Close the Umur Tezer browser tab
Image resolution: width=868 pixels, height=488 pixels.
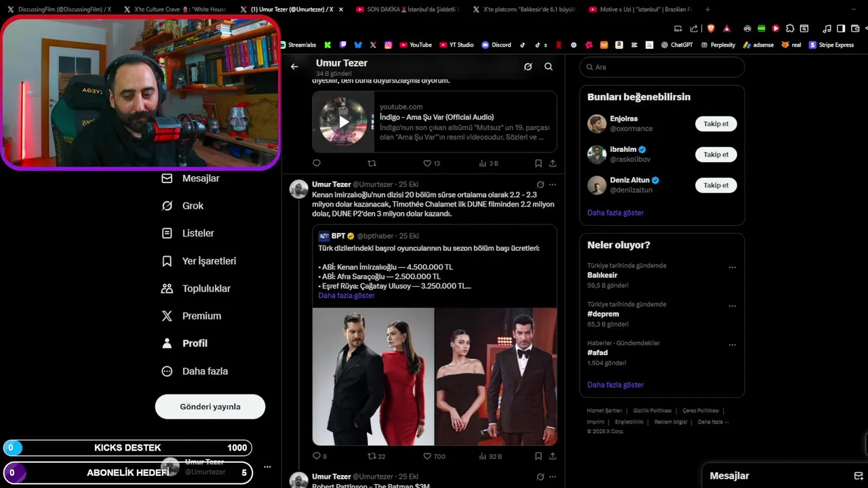[x=340, y=9]
